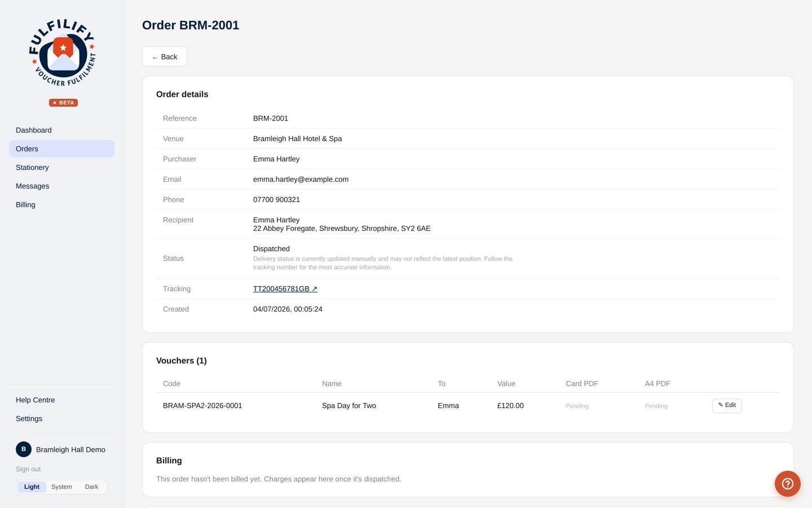Click the Order BRM-2001 page heading
The image size is (812, 508).
191,25
